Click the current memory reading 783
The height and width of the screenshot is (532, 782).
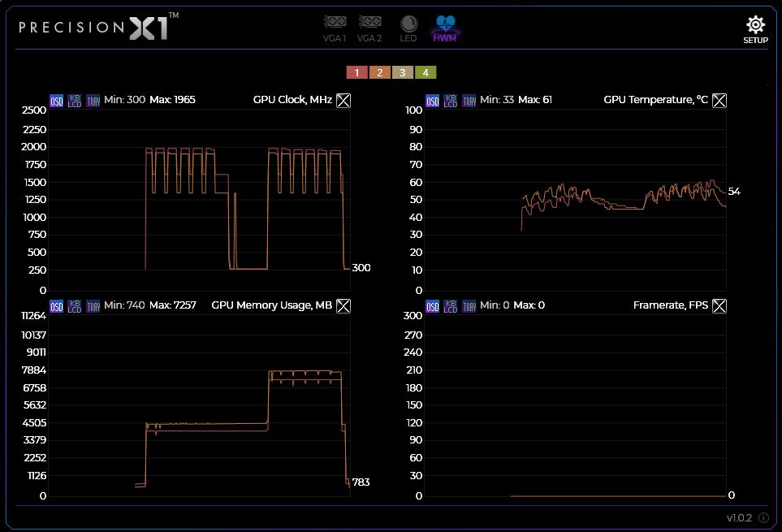click(361, 482)
